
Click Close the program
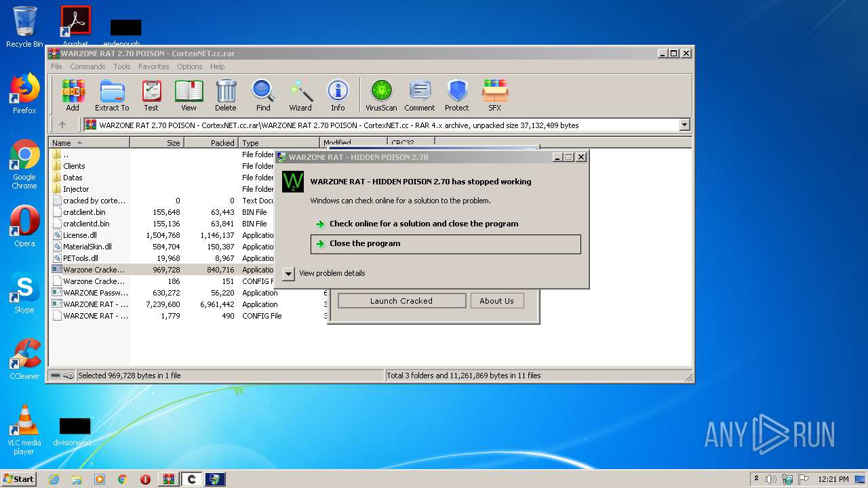(x=446, y=244)
